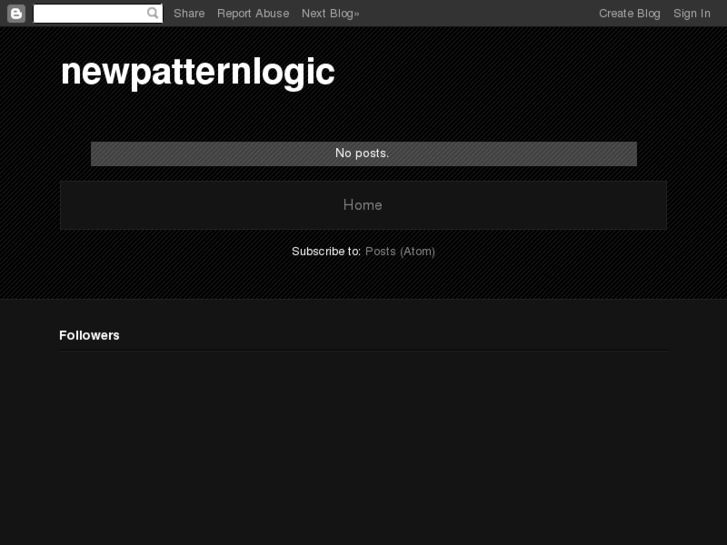Open the Sign In link
This screenshot has height=545, width=727.
(692, 13)
